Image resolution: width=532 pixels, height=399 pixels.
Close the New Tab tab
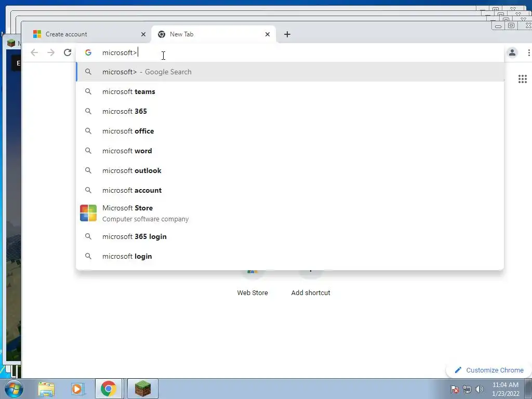268,34
